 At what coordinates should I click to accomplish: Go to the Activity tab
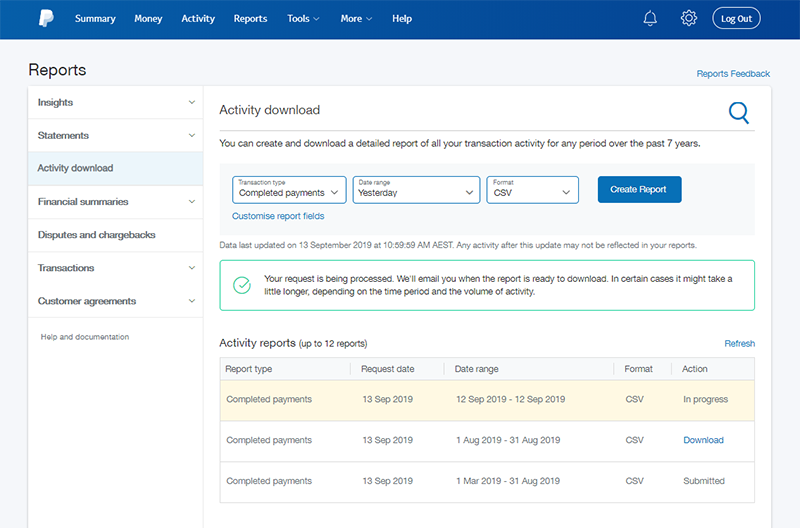point(198,18)
